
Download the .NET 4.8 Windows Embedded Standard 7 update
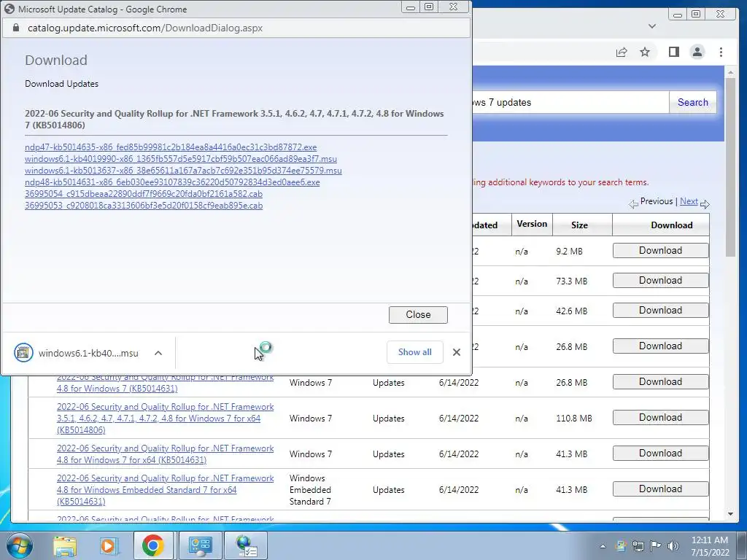(x=660, y=489)
